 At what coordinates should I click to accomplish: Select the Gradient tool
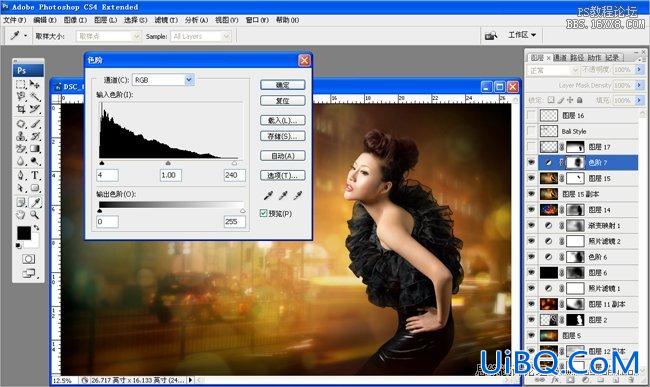tap(35, 149)
